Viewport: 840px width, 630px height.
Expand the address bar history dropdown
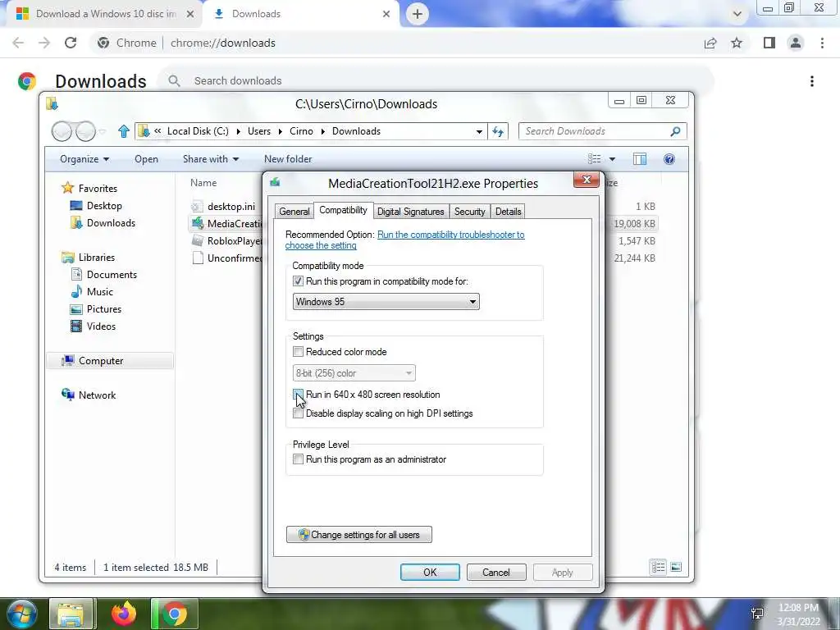[x=479, y=131]
